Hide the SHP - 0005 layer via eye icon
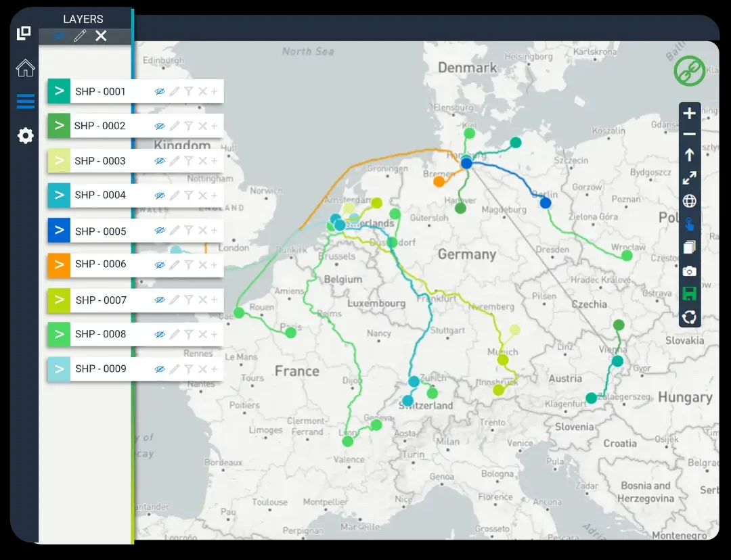The image size is (731, 560). pos(160,231)
